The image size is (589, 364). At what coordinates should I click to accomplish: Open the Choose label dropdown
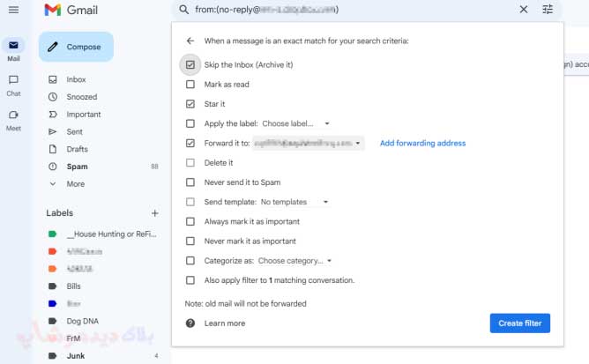pyautogui.click(x=295, y=123)
